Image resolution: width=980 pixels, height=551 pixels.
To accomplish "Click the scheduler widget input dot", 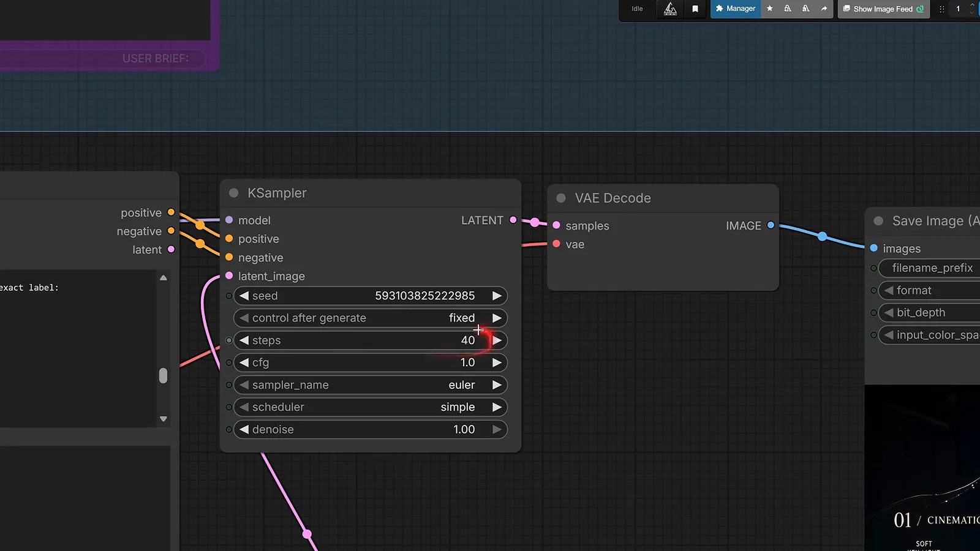I will tap(229, 407).
